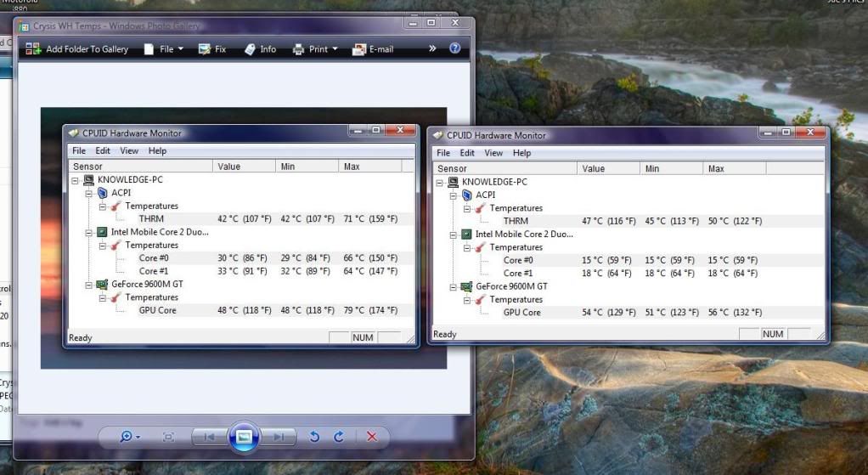The height and width of the screenshot is (475, 868).
Task: Collapse Temperatures under GeForce in right monitor
Action: [466, 300]
